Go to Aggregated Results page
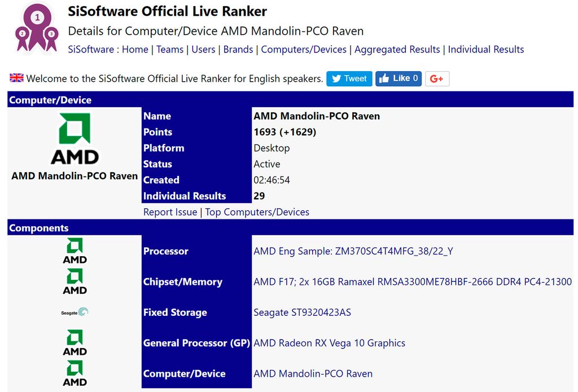The width and height of the screenshot is (578, 392). (397, 49)
